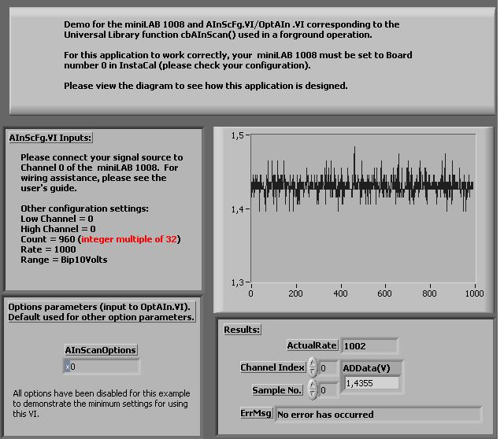Click the 'Please view the diagram' instruction line
Viewport: 504px width, 439px height.
[x=206, y=86]
